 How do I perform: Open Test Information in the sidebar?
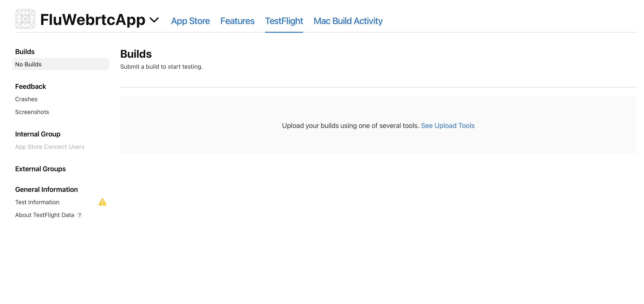37,202
